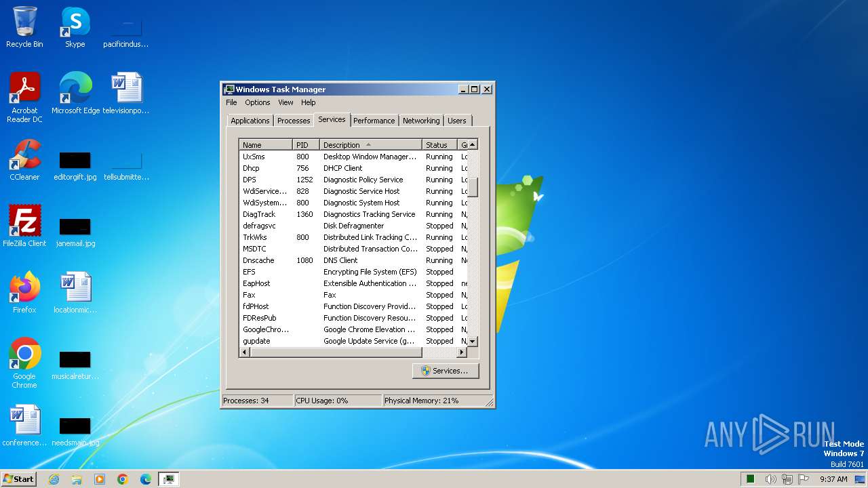Click the Services... button
The width and height of the screenshot is (868, 488).
pyautogui.click(x=445, y=371)
